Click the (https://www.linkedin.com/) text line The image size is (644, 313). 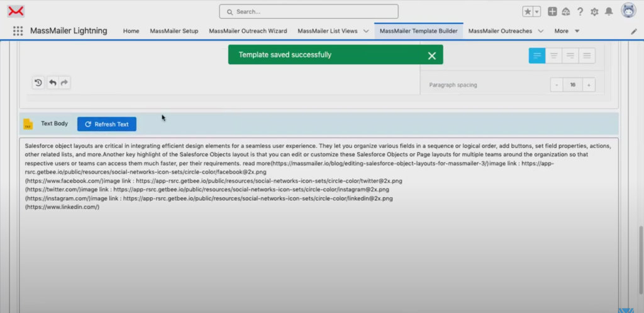pos(62,207)
